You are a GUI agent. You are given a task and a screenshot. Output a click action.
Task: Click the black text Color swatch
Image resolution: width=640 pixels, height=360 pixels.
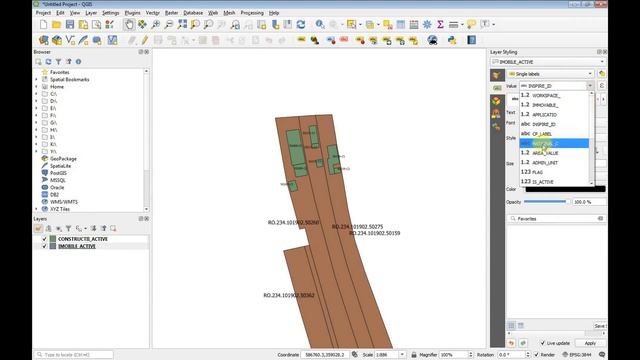click(565, 189)
